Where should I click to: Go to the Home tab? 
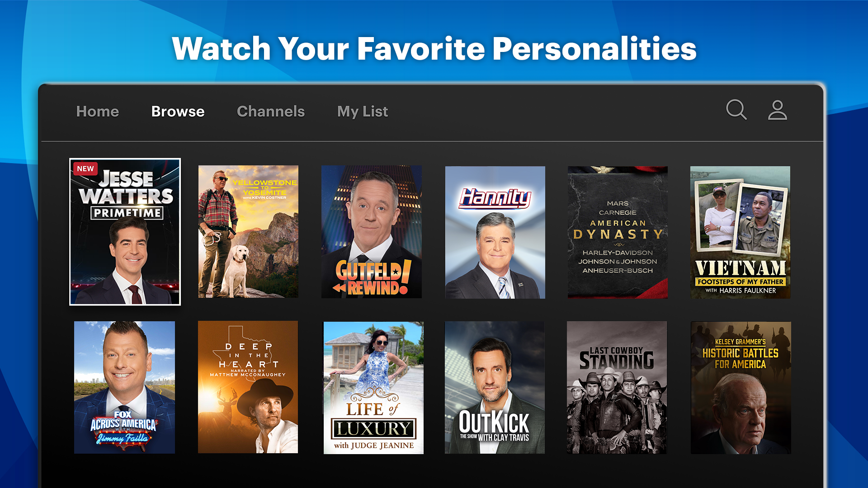[x=98, y=111]
